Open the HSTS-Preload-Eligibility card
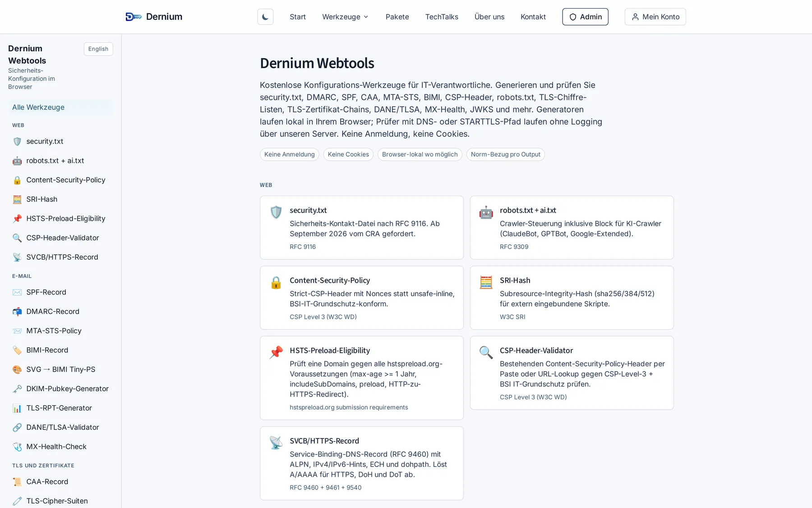 [x=362, y=378]
